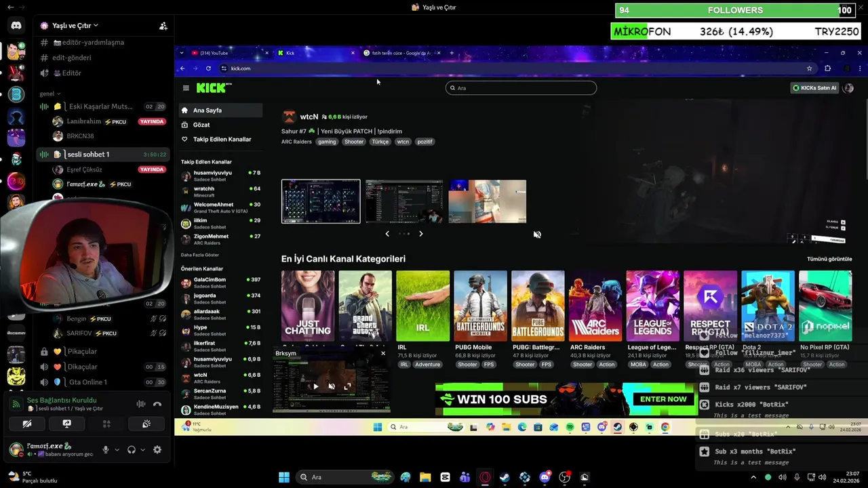
Task: Open the GalaCimBom recommended channel
Action: pos(221,283)
